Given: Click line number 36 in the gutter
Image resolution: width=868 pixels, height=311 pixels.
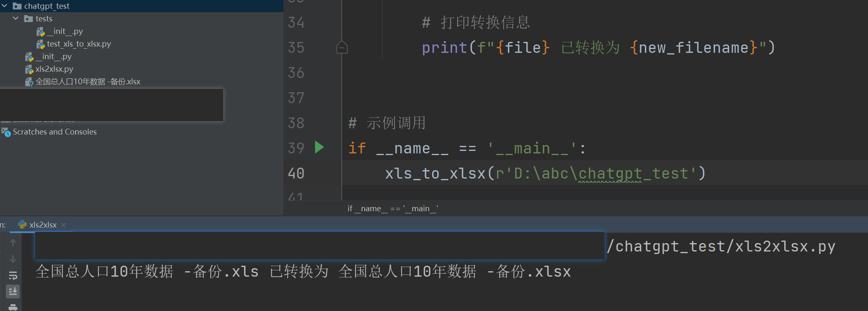Looking at the screenshot, I should (x=296, y=73).
